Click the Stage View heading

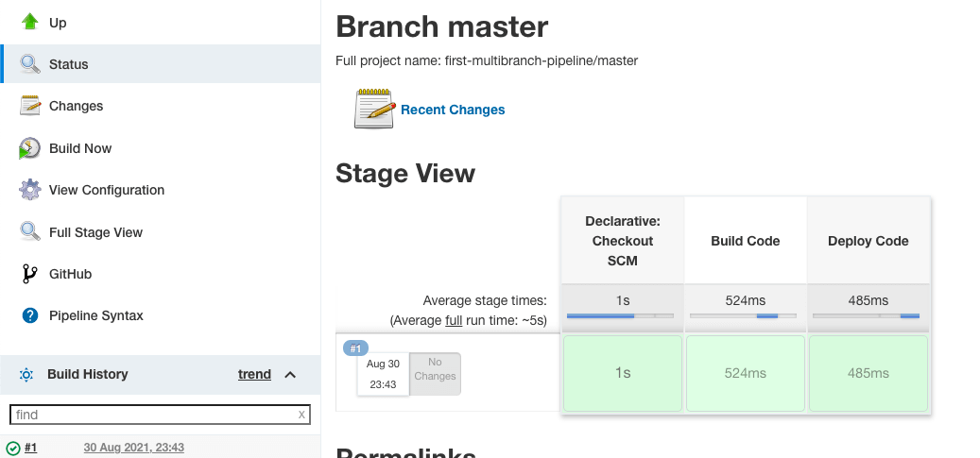pyautogui.click(x=405, y=173)
